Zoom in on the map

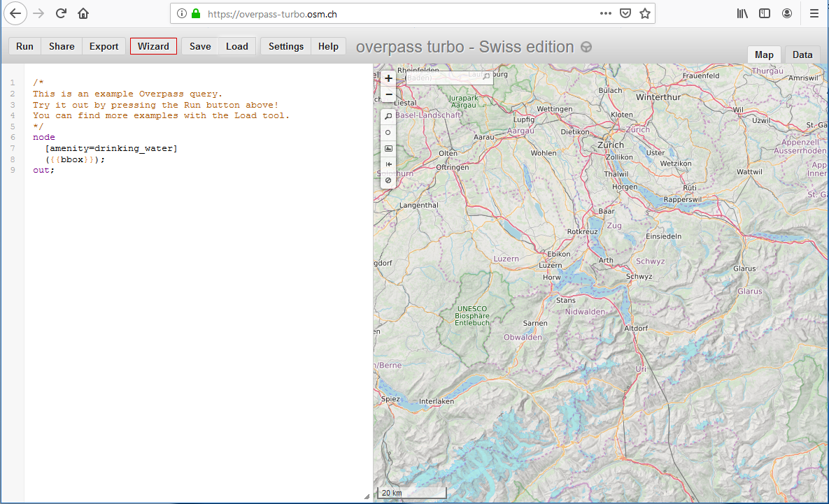pos(388,78)
